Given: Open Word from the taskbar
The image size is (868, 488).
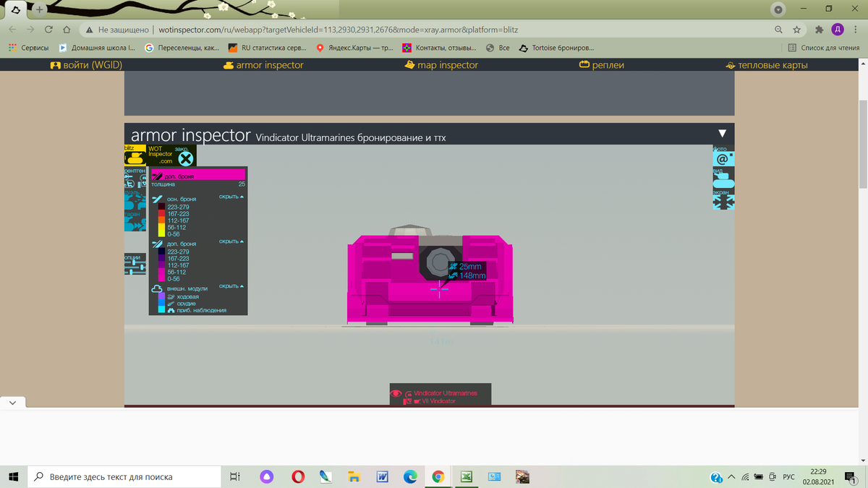Looking at the screenshot, I should 382,476.
